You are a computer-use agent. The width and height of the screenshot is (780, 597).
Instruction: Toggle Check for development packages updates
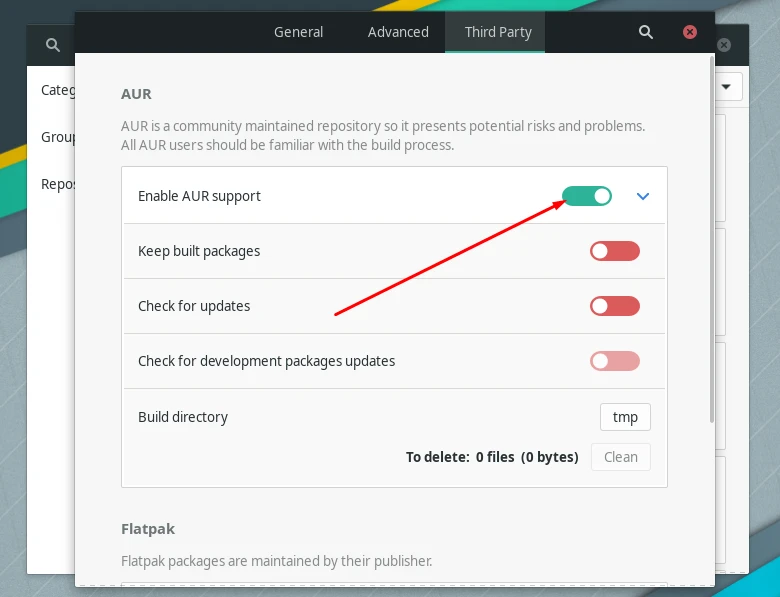tap(615, 361)
